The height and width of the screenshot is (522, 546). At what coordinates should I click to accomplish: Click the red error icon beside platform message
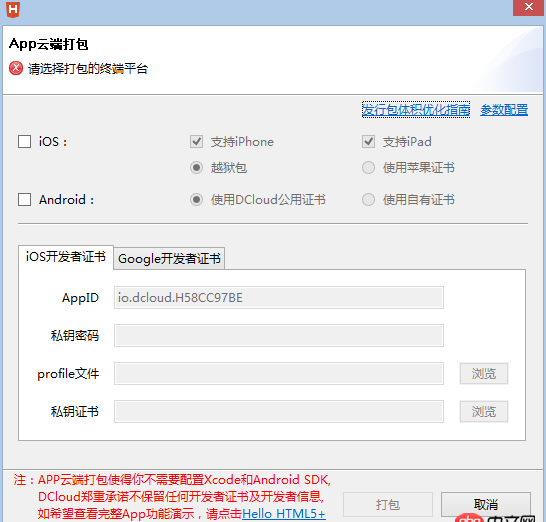tap(16, 68)
